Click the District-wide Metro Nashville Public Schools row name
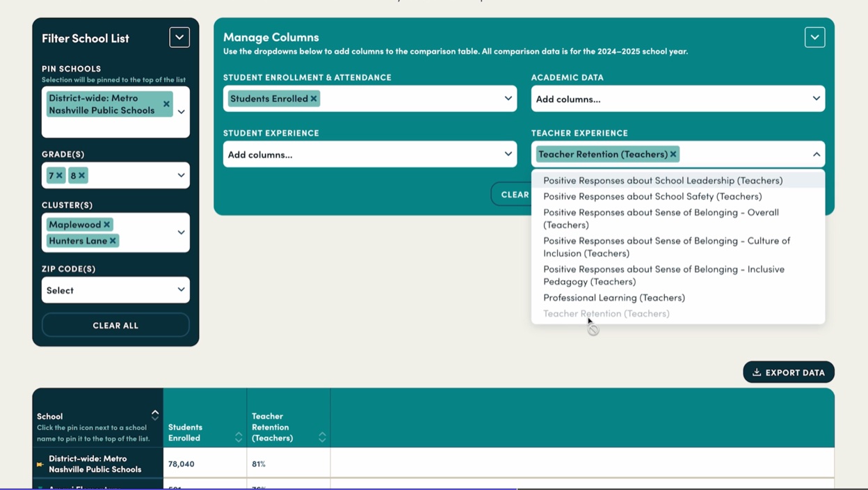Viewport: 868px width, 490px height. coord(95,464)
